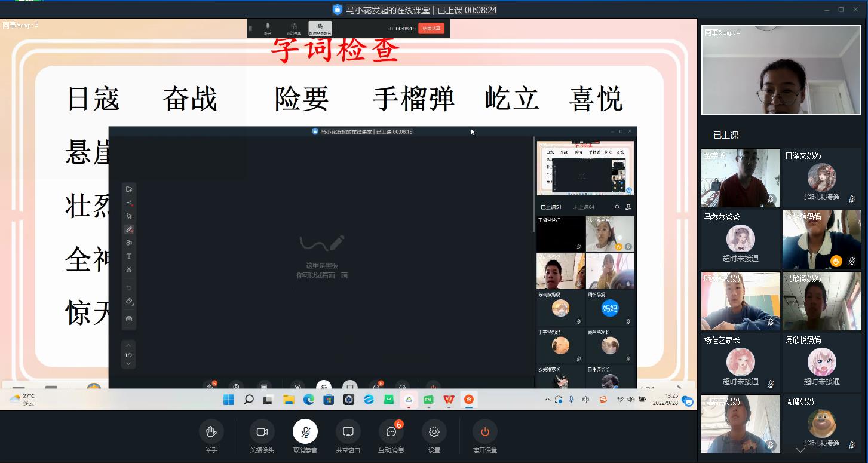Select the scissors cut tool on the blackboard
Viewport: 868px width, 463px height.
pos(129,269)
